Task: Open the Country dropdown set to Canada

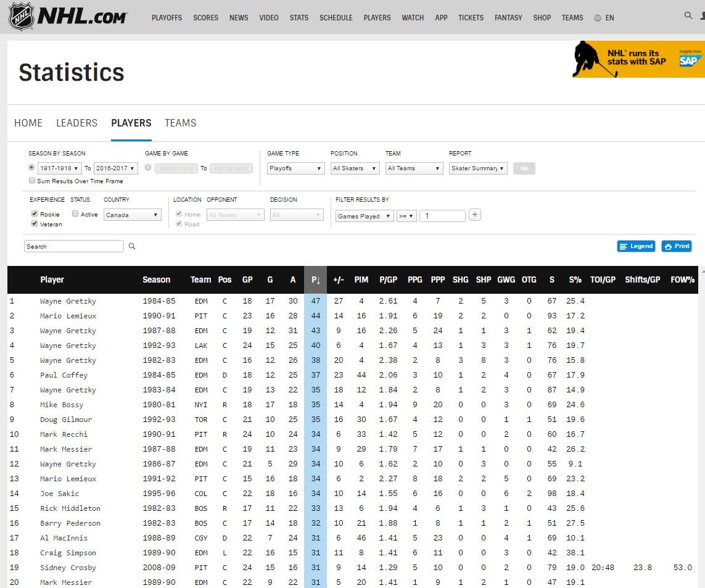Action: click(x=131, y=213)
